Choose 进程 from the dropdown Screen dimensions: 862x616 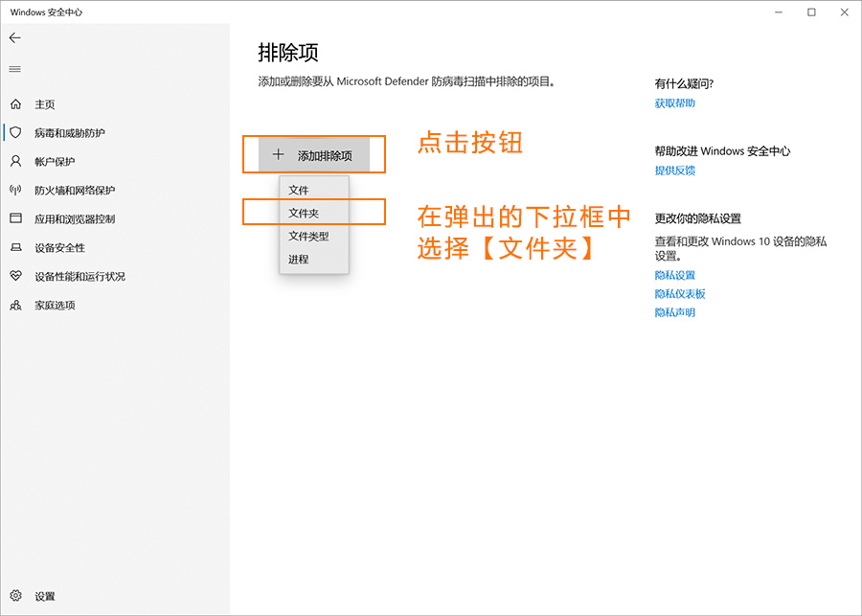pyautogui.click(x=314, y=259)
